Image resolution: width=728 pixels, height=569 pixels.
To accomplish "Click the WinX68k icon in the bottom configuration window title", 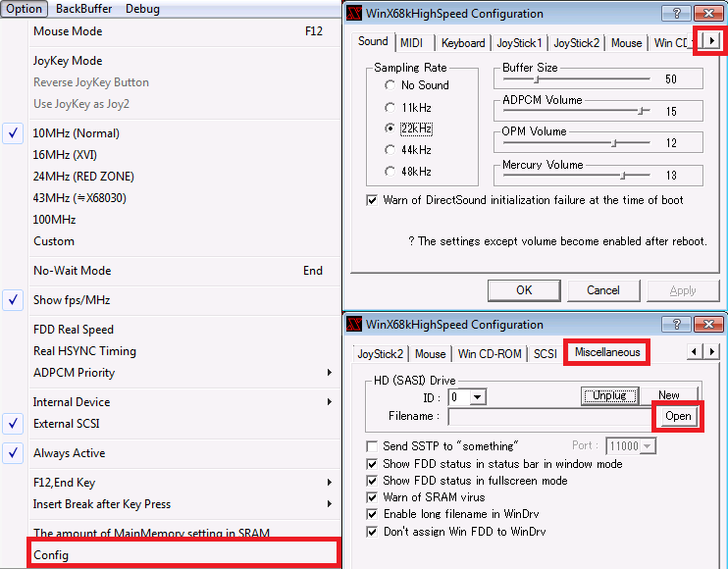I will click(354, 324).
